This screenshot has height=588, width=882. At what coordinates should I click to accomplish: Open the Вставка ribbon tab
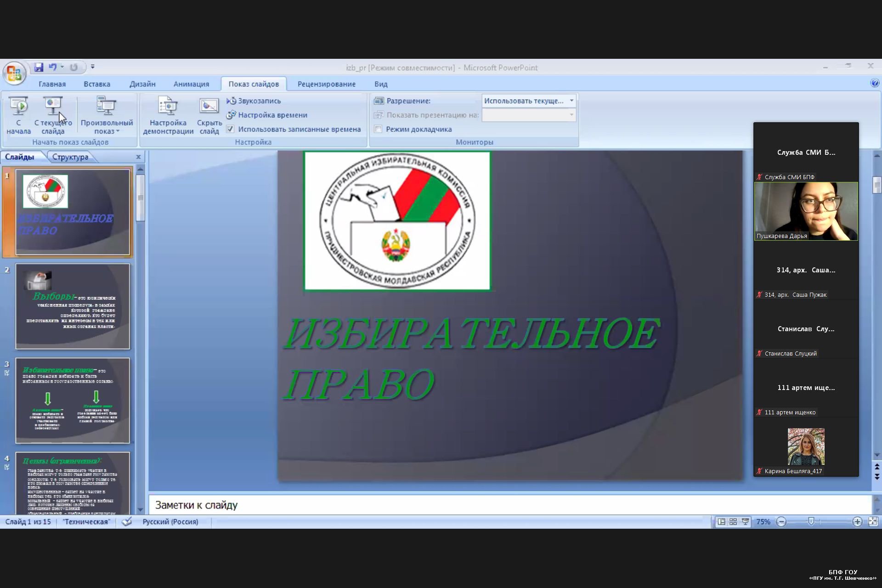(x=97, y=84)
